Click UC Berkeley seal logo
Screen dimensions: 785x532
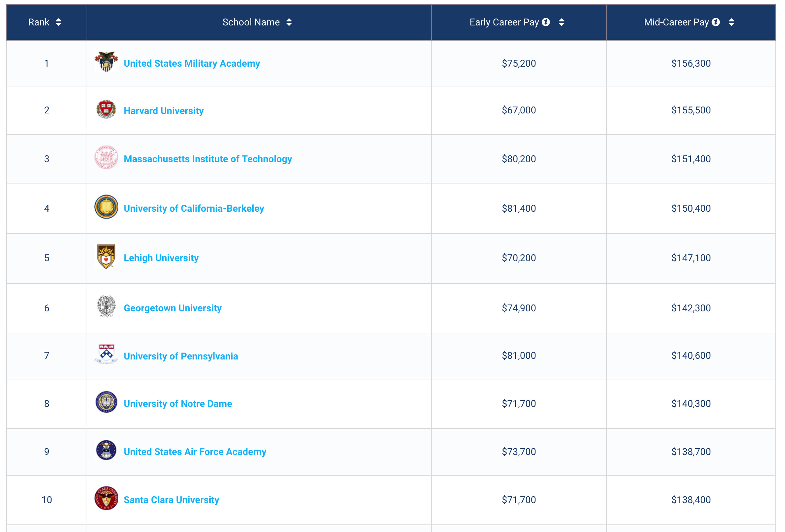coord(106,207)
